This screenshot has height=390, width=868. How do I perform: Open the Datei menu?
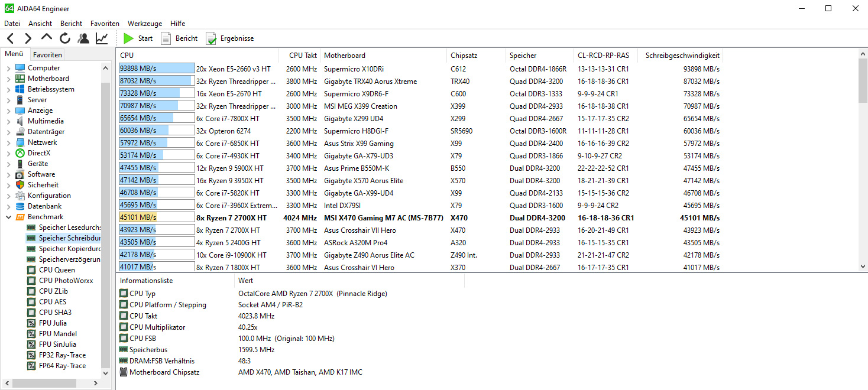pos(12,24)
